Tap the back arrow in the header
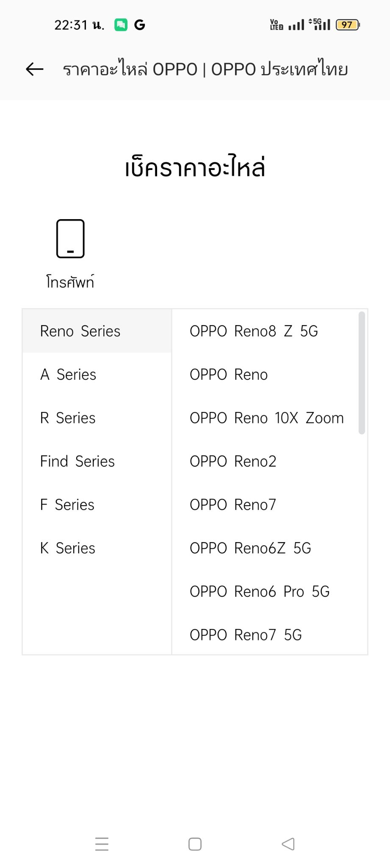 pyautogui.click(x=35, y=69)
